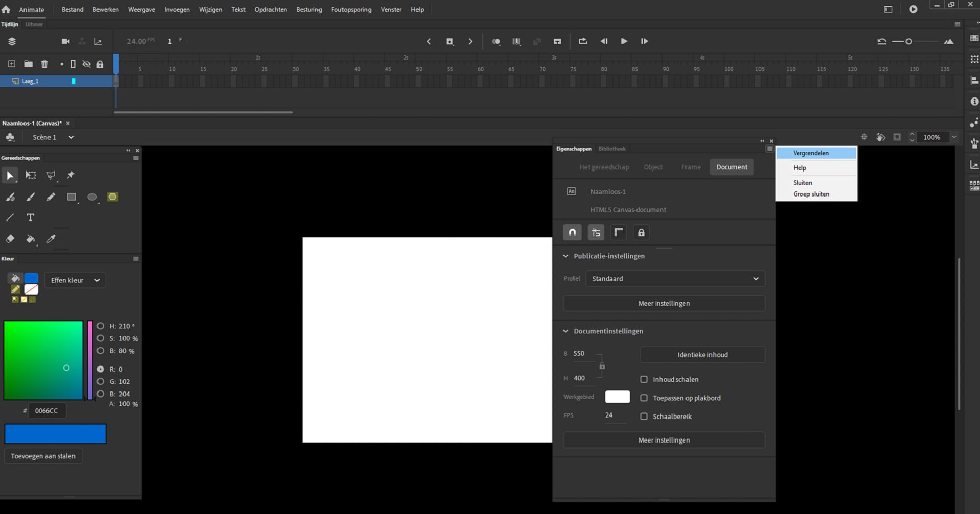Select the Oval tool
The width and height of the screenshot is (980, 514).
pos(92,197)
